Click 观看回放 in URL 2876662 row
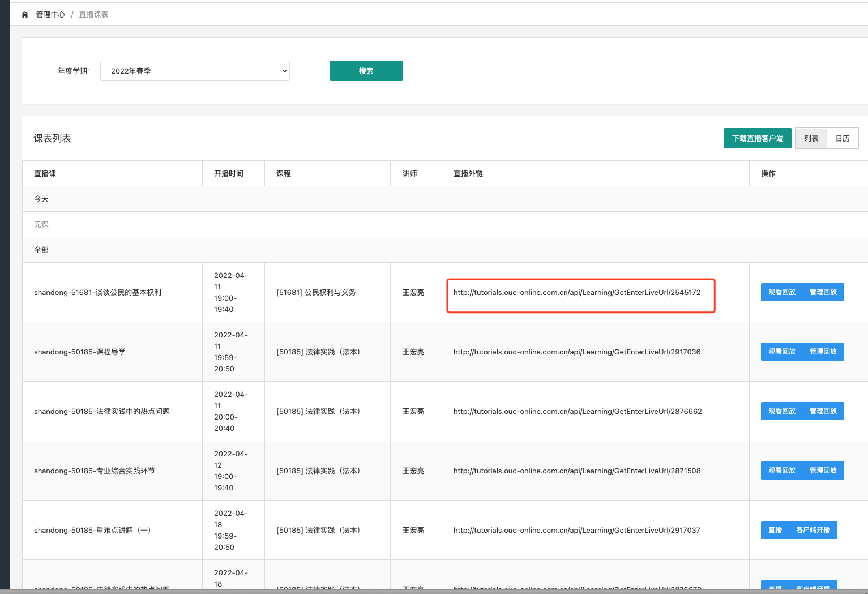This screenshot has width=868, height=594. [782, 411]
